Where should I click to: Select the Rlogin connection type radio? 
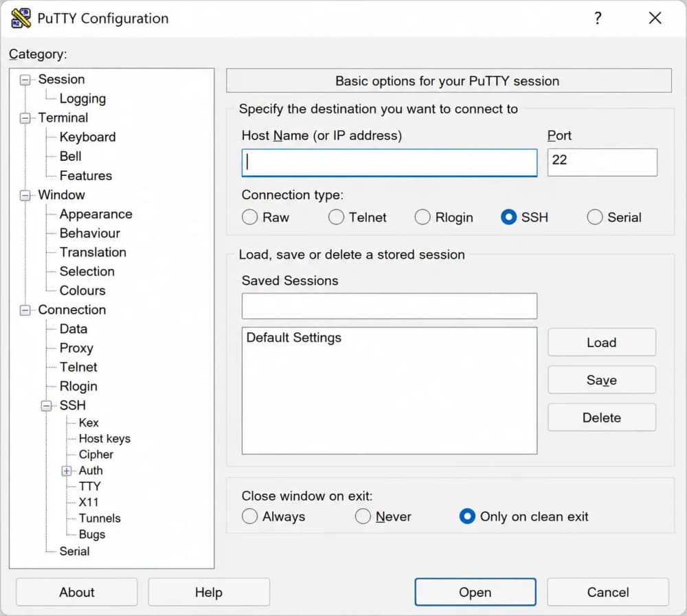click(x=423, y=217)
